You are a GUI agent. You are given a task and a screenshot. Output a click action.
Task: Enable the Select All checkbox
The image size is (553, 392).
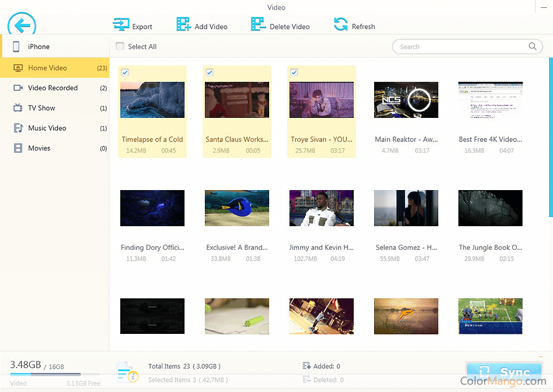(120, 47)
